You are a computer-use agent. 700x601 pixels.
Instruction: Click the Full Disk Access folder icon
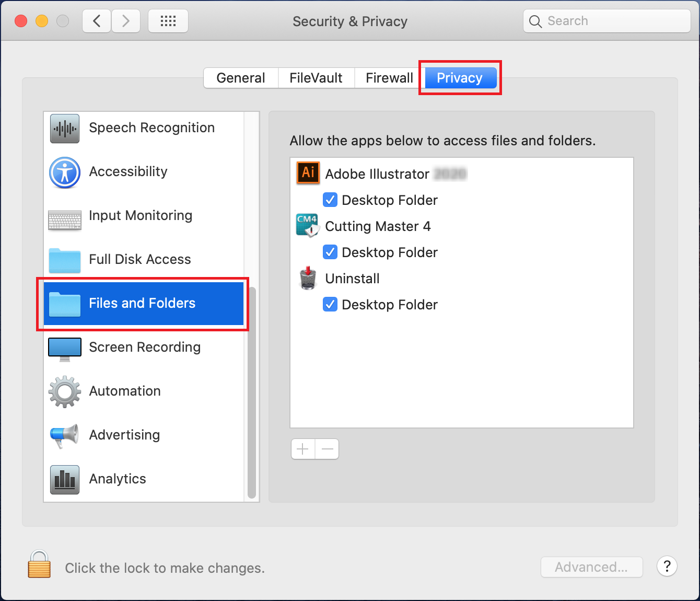[65, 260]
